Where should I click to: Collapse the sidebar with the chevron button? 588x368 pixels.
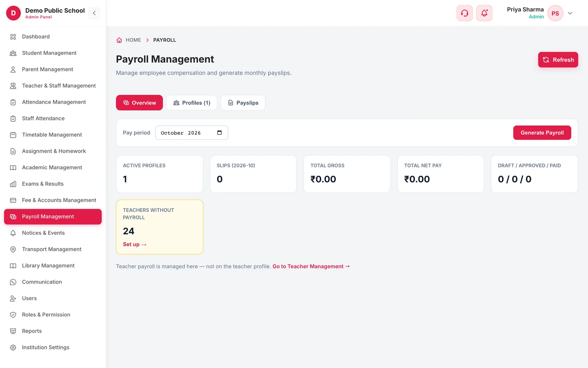pos(94,13)
